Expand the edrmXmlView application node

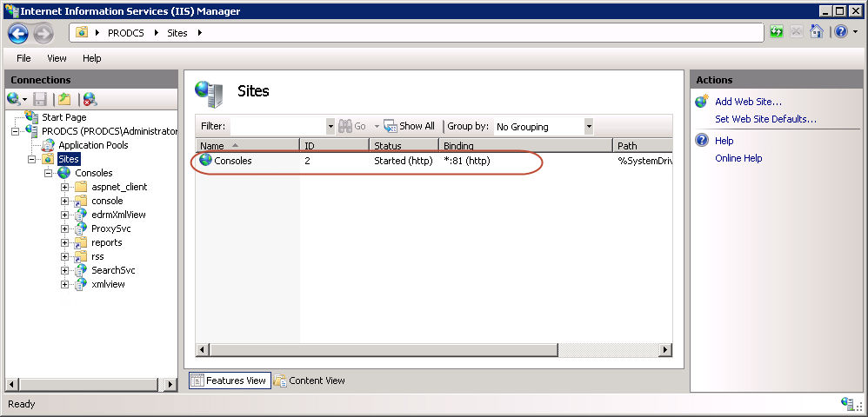coord(65,215)
